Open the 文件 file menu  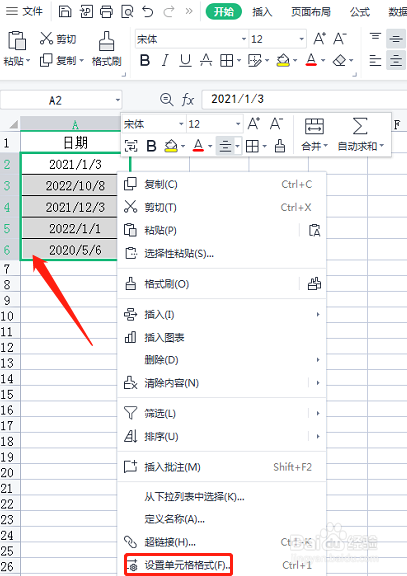pos(25,11)
